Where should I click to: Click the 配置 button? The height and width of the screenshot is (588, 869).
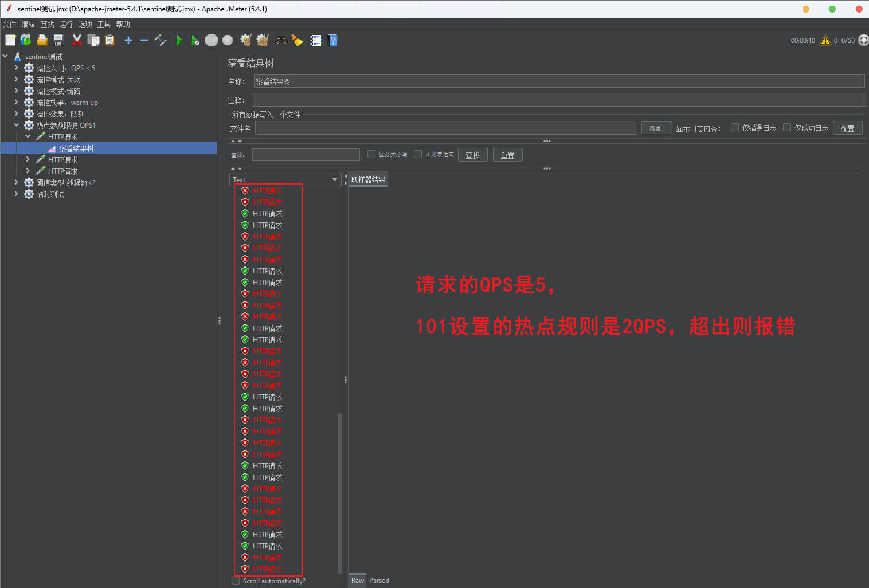[847, 128]
